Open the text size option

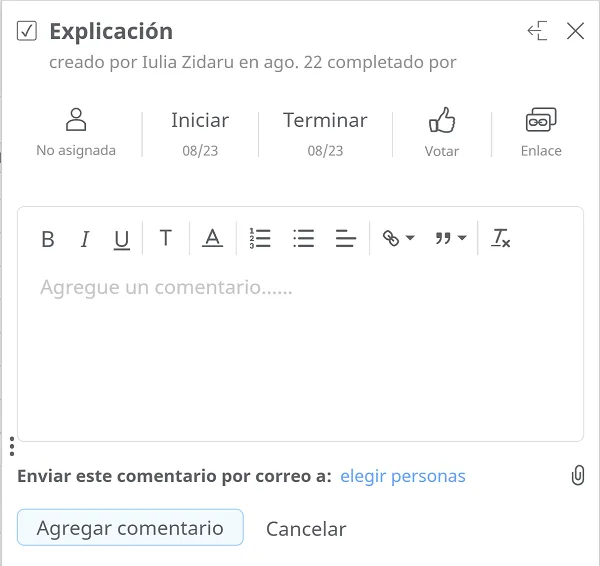pos(166,239)
